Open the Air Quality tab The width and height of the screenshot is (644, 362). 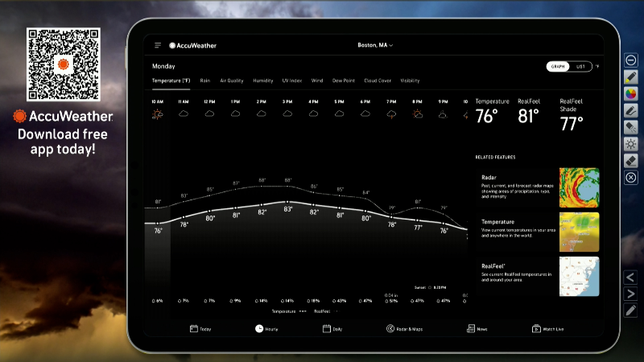(x=232, y=81)
